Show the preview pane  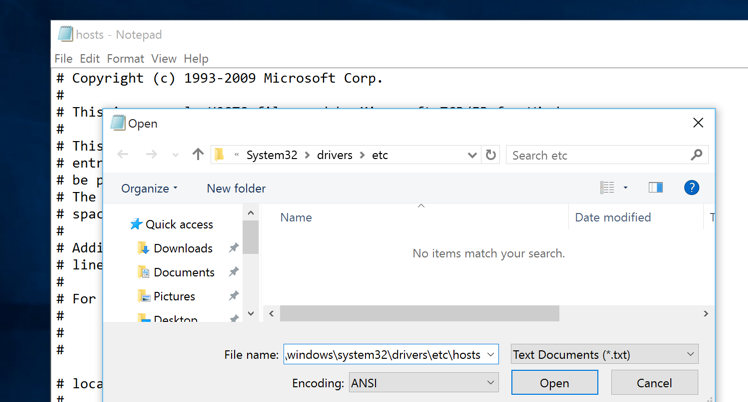click(x=655, y=188)
